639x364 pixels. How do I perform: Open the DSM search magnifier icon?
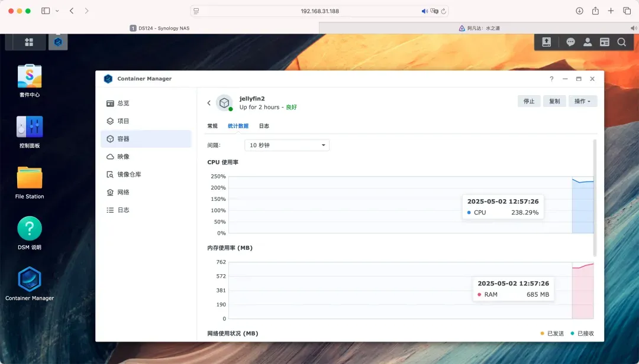621,42
